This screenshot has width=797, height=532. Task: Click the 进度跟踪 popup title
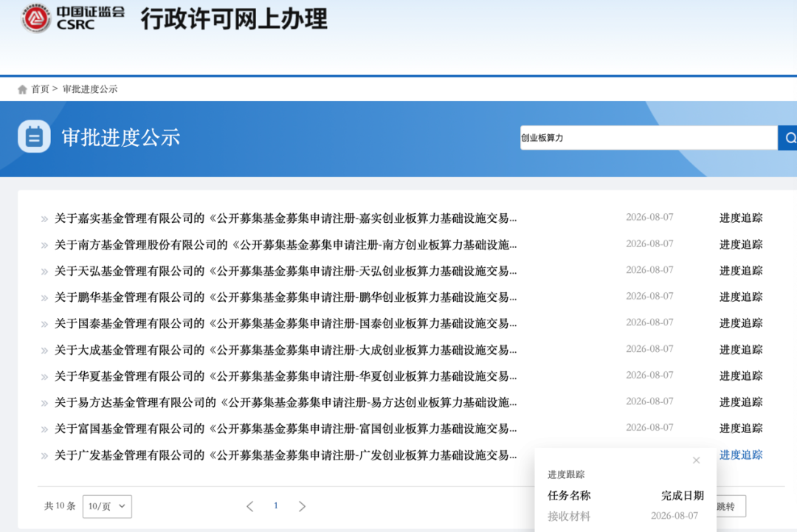point(566,474)
